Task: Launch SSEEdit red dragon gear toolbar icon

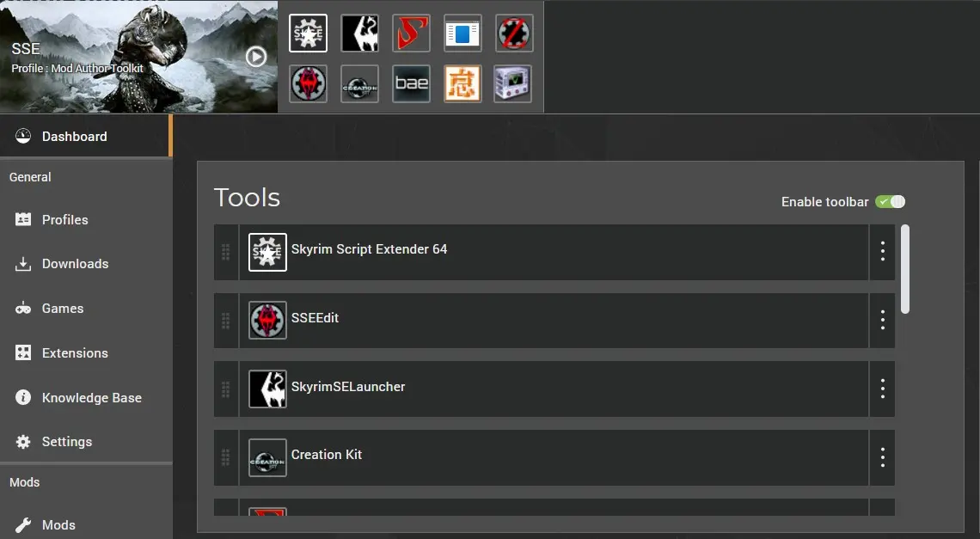Action: (x=308, y=83)
